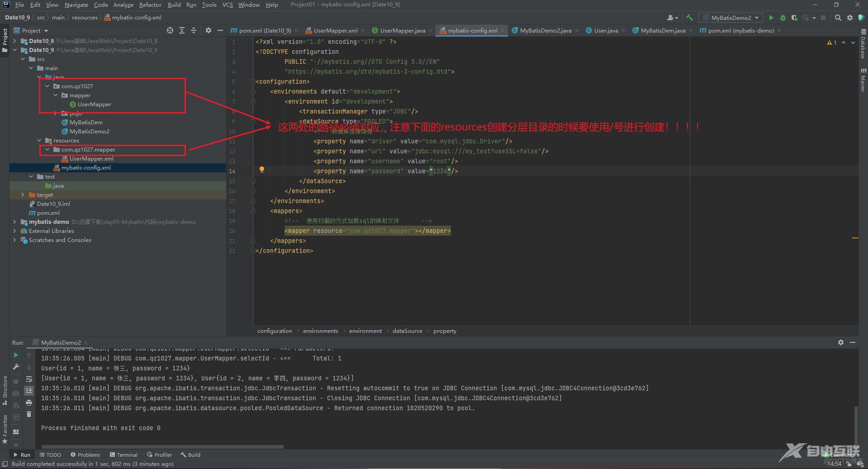Open pom.xml (Date10_9) editor tab

pyautogui.click(x=265, y=30)
